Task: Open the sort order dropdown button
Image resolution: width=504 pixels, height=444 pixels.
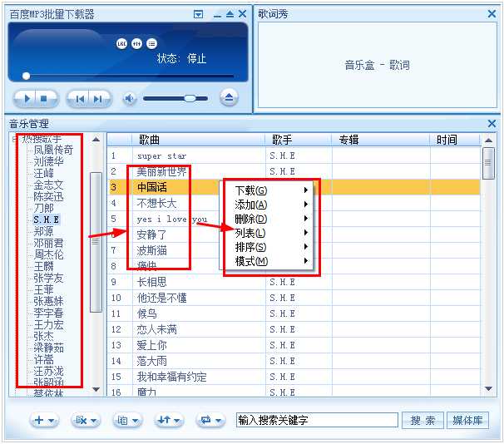Action: pyautogui.click(x=169, y=420)
